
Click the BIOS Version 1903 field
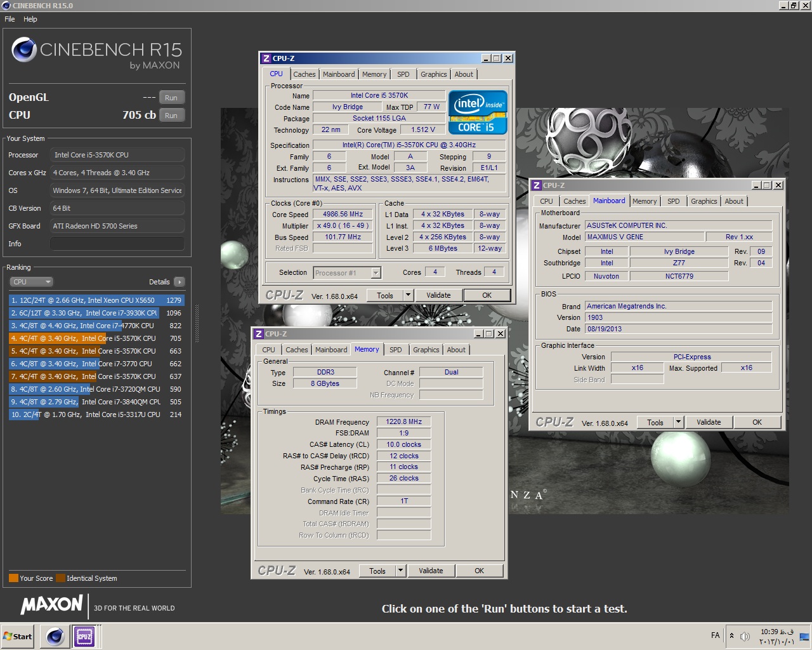pyautogui.click(x=678, y=317)
